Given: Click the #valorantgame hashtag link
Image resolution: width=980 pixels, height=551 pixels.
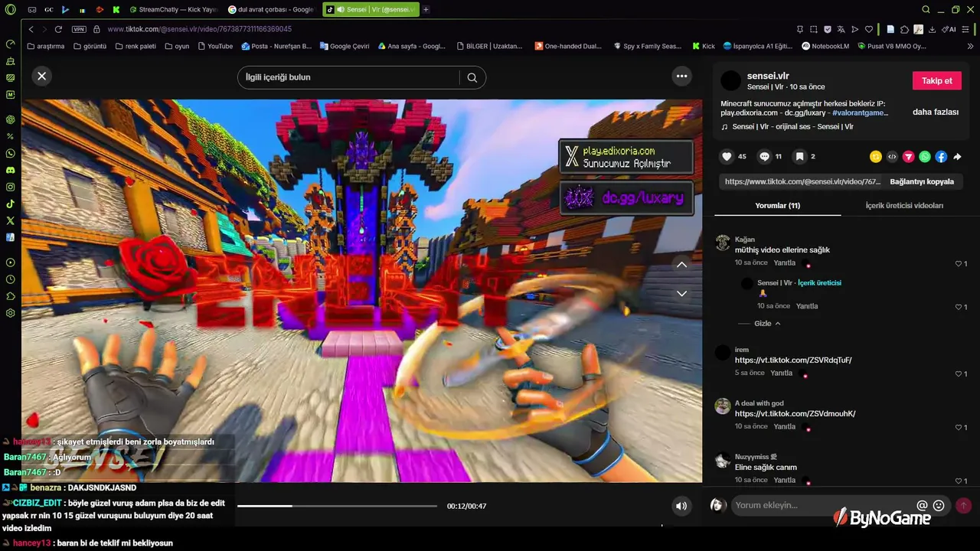Looking at the screenshot, I should pyautogui.click(x=861, y=113).
